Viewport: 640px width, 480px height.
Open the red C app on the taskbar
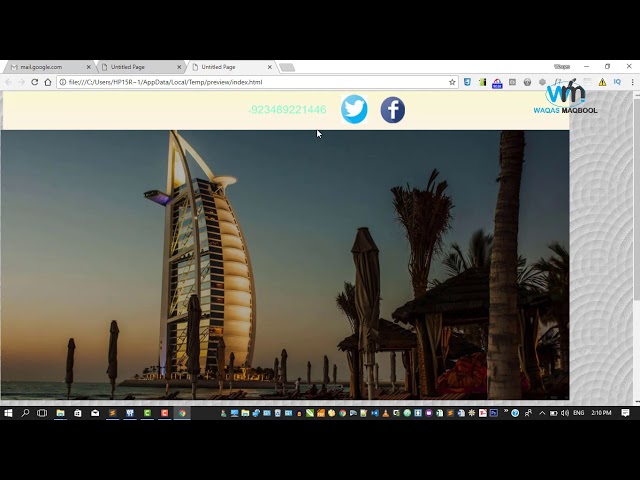(165, 413)
